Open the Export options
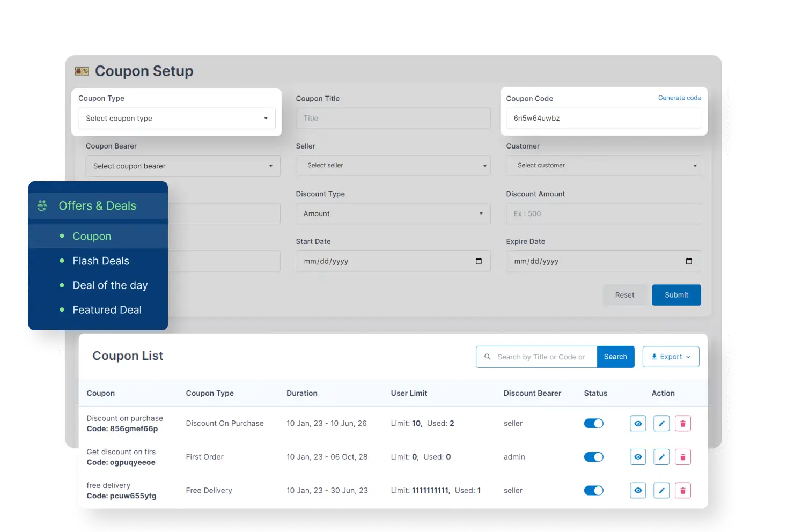The height and width of the screenshot is (532, 787). (670, 357)
